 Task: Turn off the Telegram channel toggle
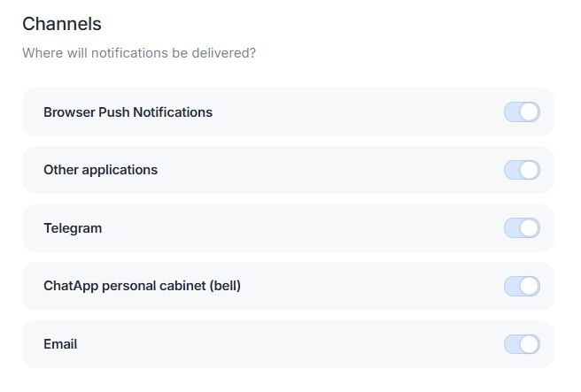pos(522,228)
